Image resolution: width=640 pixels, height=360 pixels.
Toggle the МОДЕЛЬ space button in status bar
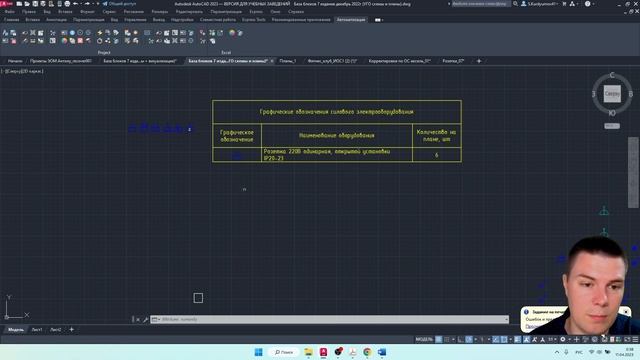[x=424, y=339]
